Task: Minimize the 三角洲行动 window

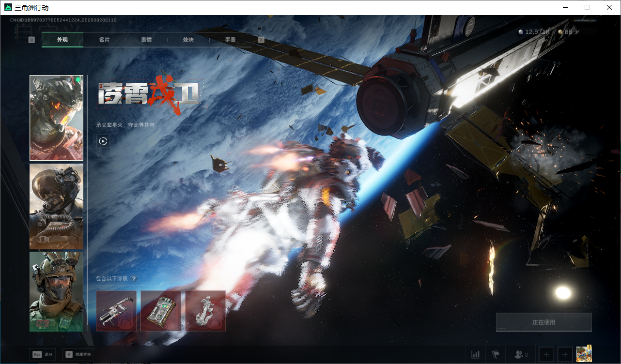Action: click(x=565, y=8)
